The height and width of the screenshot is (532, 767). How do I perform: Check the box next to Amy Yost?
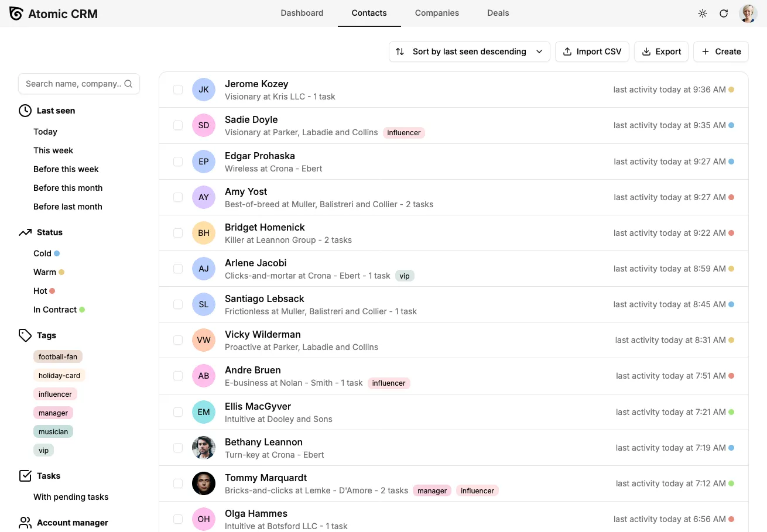(x=178, y=197)
